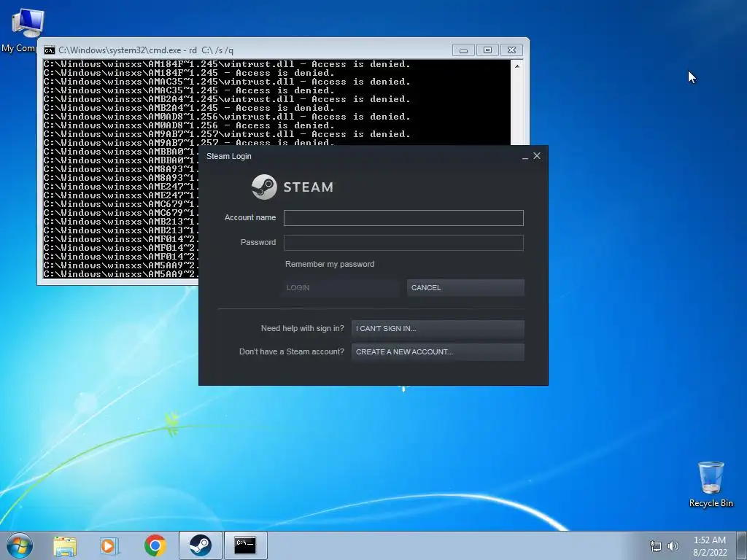Open the clock showing 1:52 AM

pos(710,546)
